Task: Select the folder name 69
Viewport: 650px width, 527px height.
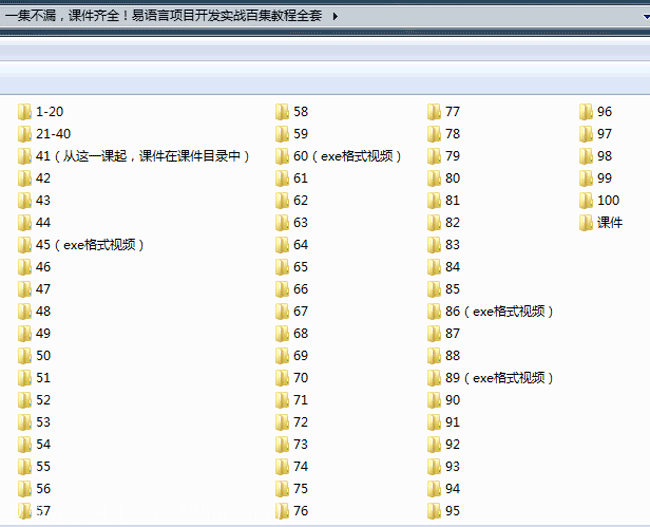Action: [x=301, y=356]
